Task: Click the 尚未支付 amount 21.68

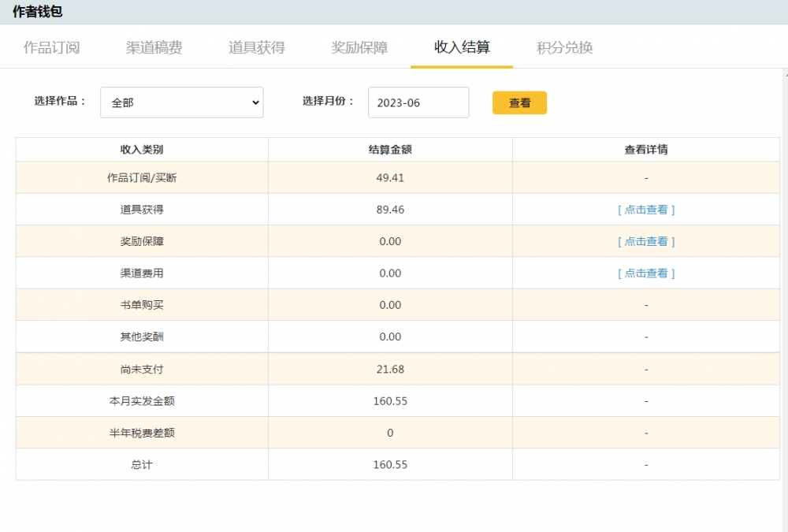Action: click(x=390, y=369)
